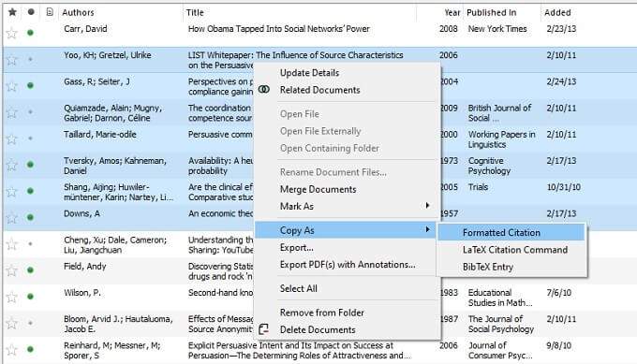The image size is (637, 364).
Task: Choose Update Details from context menu
Action: coord(309,73)
